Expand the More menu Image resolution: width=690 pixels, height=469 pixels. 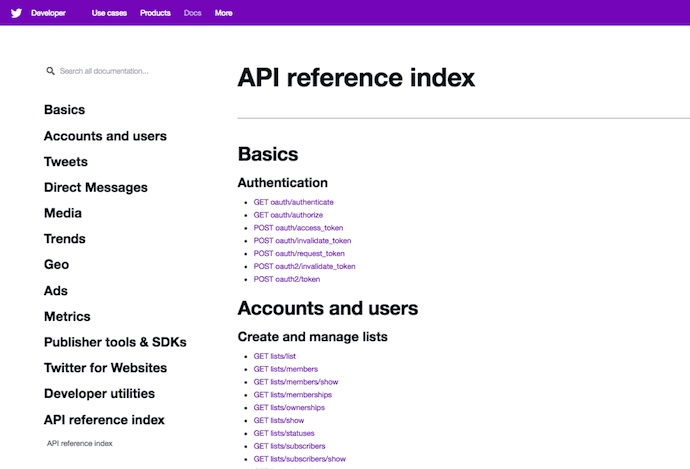223,13
